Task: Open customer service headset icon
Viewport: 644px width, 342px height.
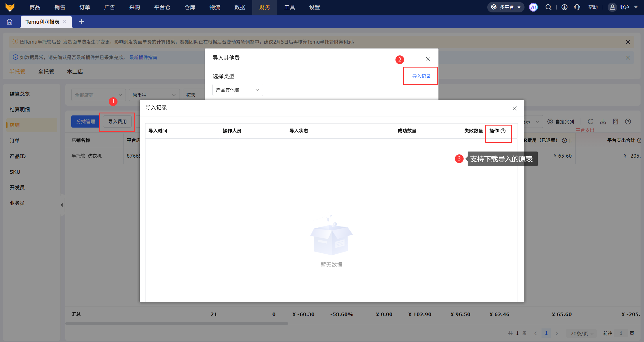Action: point(577,7)
